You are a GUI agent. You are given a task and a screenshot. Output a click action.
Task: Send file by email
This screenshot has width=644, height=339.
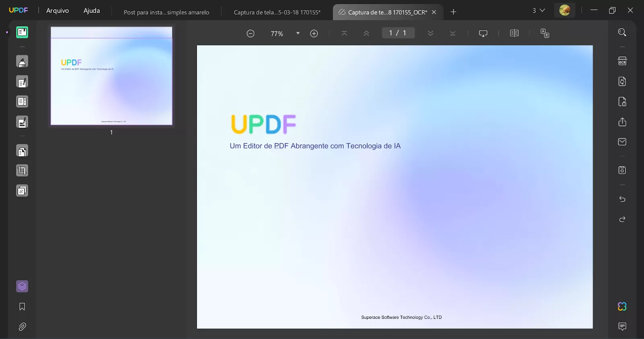(622, 142)
